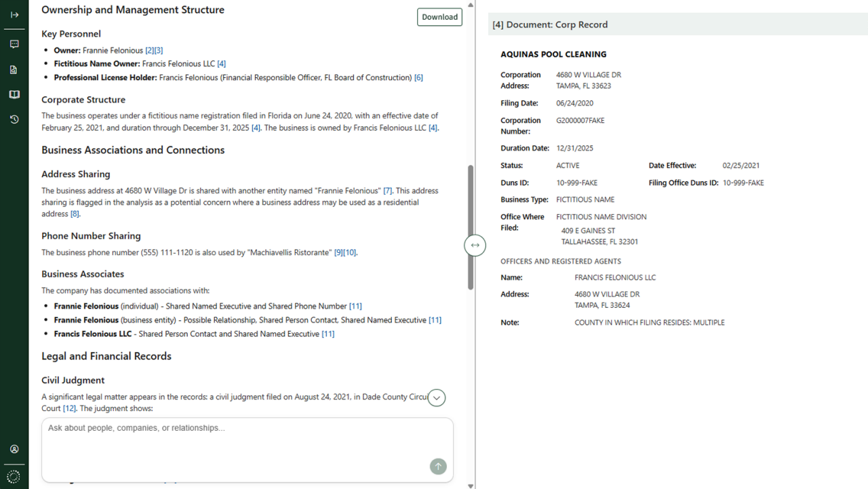Screen dimensions: 868x489
Task: Open citation [2] next to Owner
Action: pos(150,51)
